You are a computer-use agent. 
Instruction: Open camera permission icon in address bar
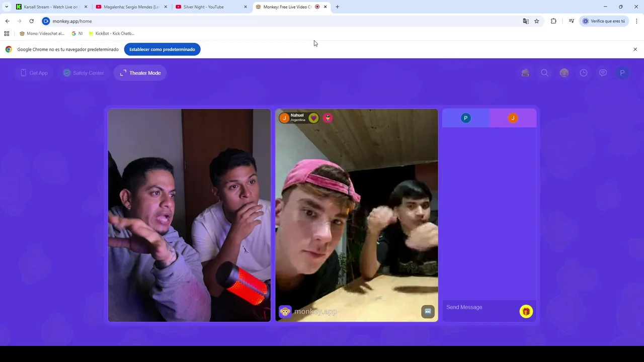pyautogui.click(x=46, y=21)
